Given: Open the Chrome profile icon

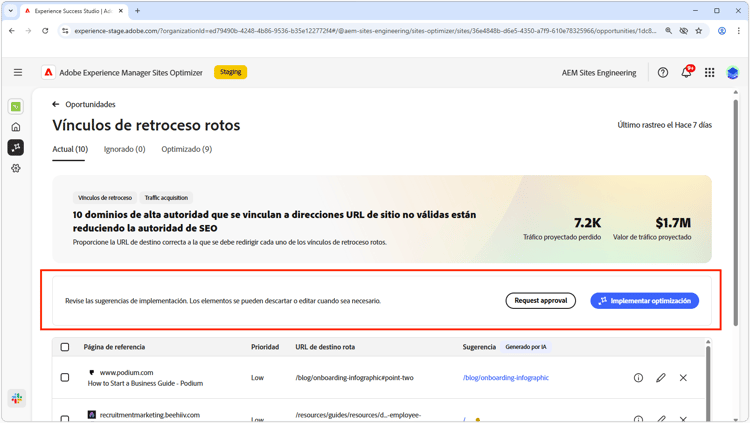Looking at the screenshot, I should coord(722,31).
